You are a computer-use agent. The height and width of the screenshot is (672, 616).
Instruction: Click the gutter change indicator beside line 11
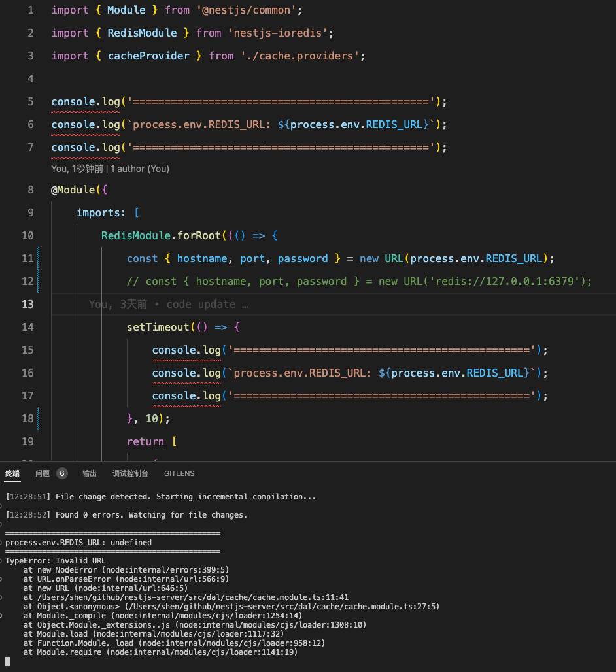point(39,258)
